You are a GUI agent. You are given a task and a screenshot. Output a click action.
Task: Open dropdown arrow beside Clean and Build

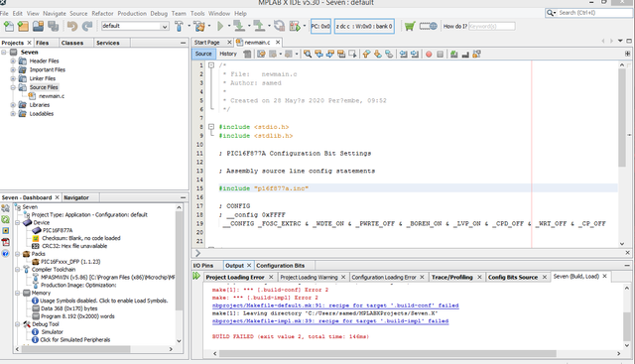[x=209, y=26]
